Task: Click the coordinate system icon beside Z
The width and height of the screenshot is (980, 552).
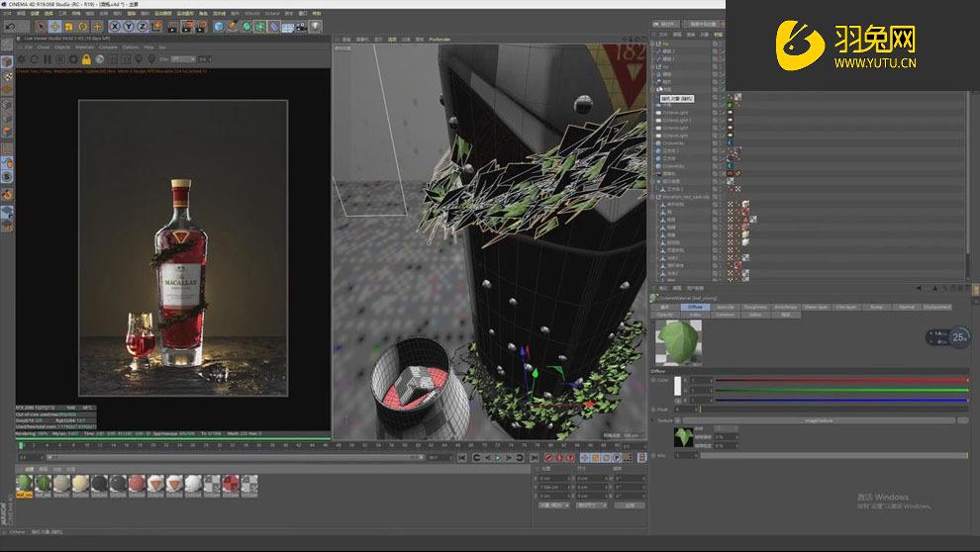Action: pos(156,27)
